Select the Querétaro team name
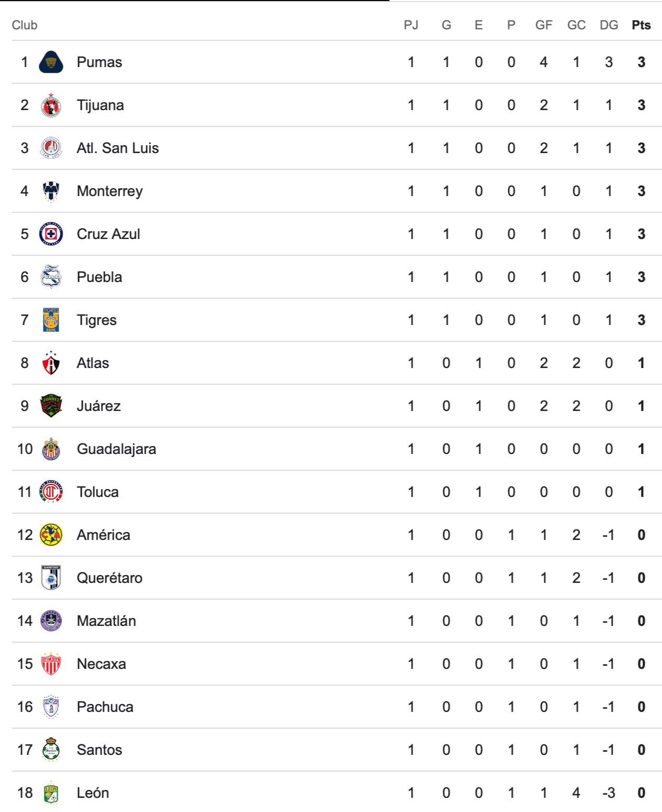 coord(110,578)
